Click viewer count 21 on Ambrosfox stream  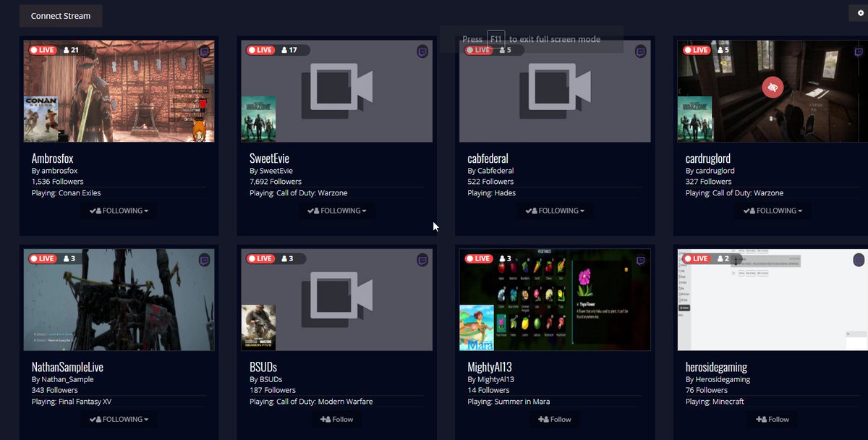coord(71,50)
